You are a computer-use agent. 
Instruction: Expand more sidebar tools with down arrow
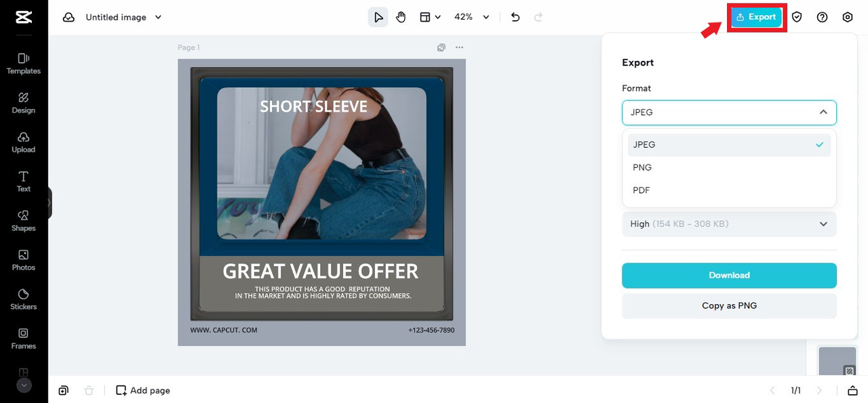click(24, 385)
